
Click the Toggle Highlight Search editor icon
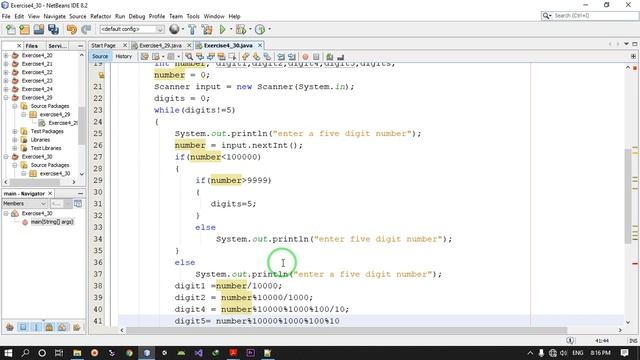point(222,57)
